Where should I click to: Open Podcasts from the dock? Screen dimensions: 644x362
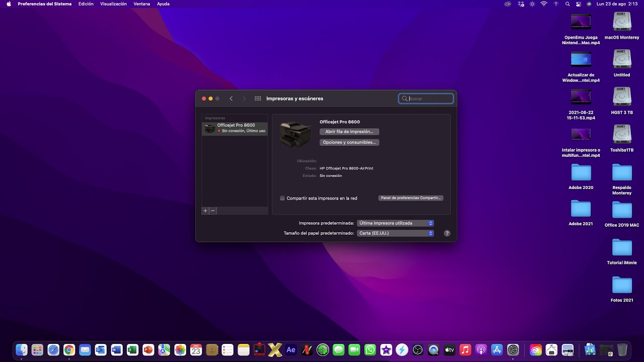click(x=481, y=350)
